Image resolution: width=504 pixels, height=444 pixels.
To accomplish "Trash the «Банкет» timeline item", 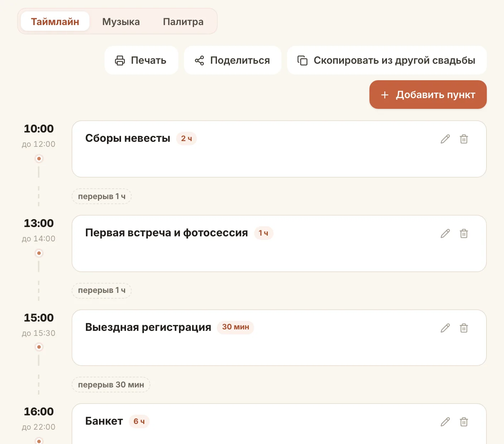I will [x=464, y=422].
